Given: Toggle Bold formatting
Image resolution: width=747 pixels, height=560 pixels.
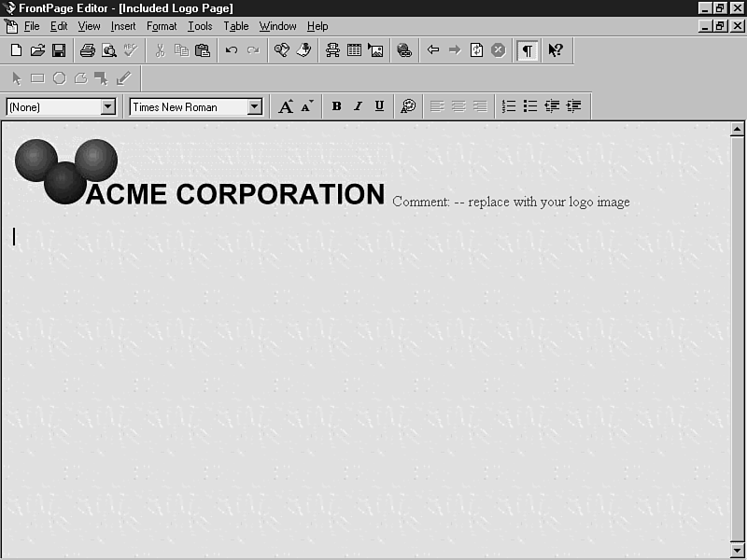Looking at the screenshot, I should pos(336,106).
